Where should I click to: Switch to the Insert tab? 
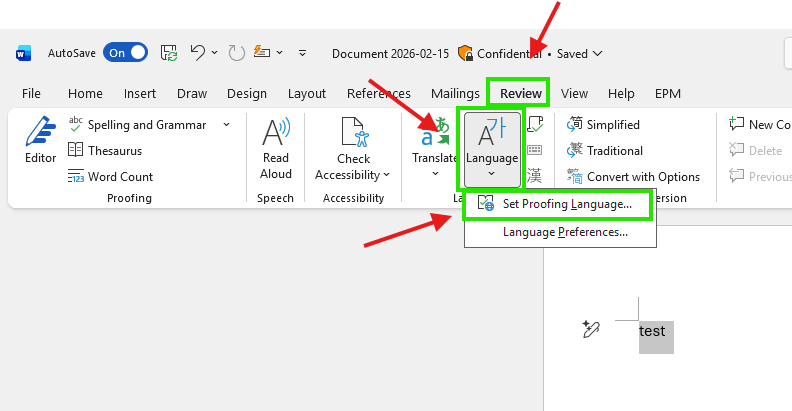pos(140,93)
